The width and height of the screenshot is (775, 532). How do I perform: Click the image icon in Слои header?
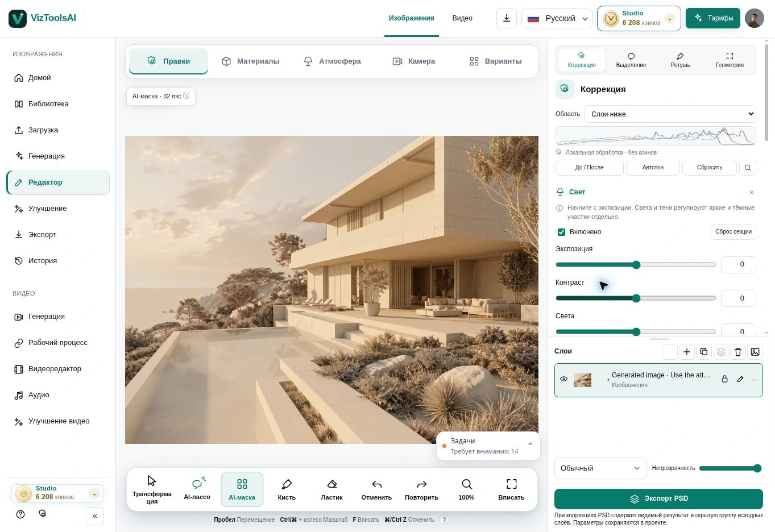click(x=755, y=352)
